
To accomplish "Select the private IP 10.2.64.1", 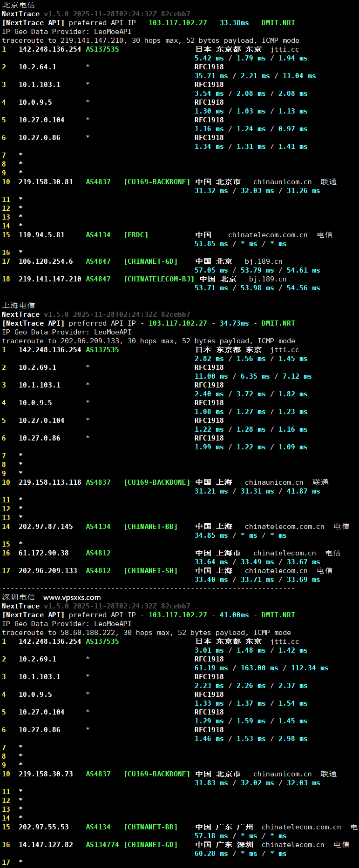I will point(37,67).
